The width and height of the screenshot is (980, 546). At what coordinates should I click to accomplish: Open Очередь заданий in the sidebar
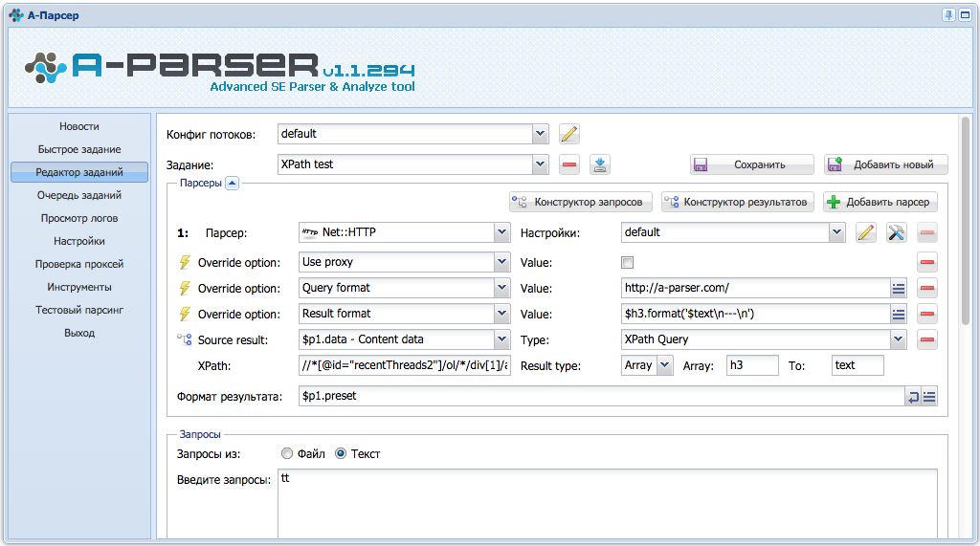click(79, 195)
